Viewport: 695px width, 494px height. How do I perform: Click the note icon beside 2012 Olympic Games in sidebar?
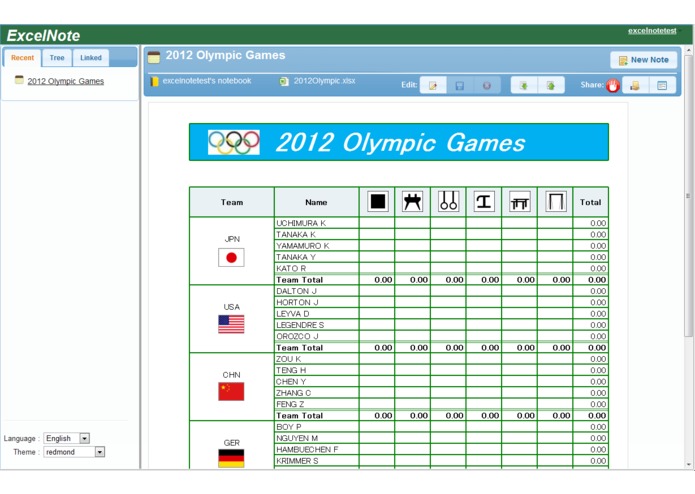pyautogui.click(x=19, y=80)
